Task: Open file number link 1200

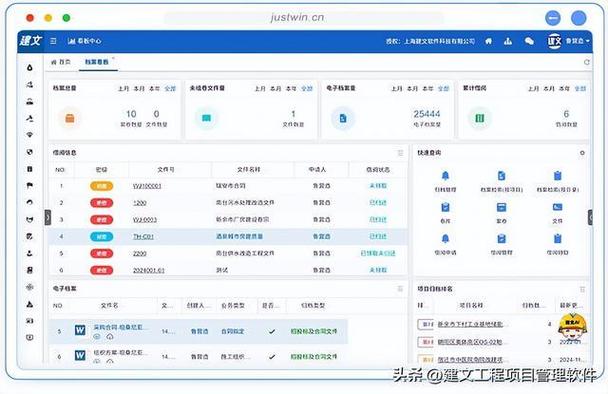Action: (140, 203)
